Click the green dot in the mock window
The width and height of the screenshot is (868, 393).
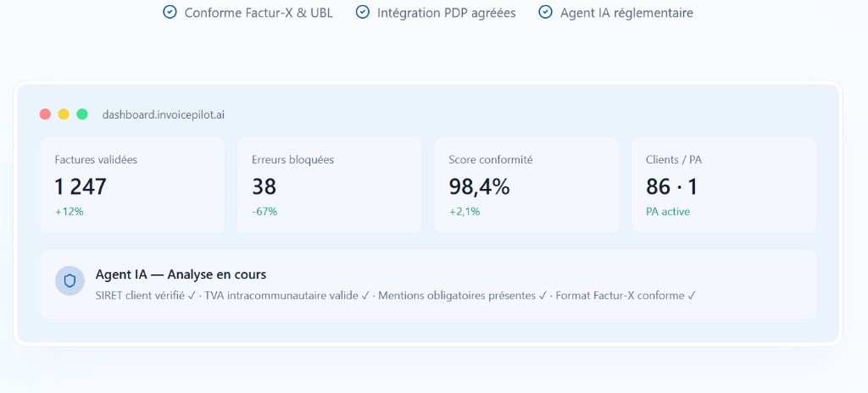pos(82,114)
